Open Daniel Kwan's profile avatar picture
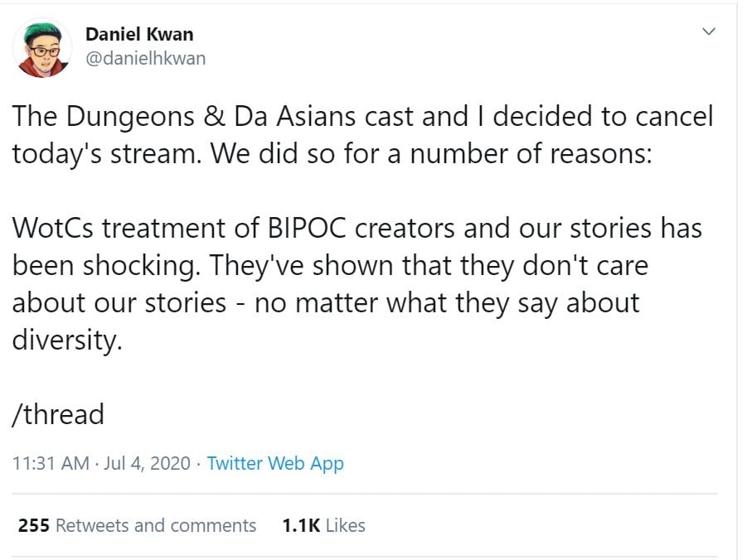 [x=42, y=48]
